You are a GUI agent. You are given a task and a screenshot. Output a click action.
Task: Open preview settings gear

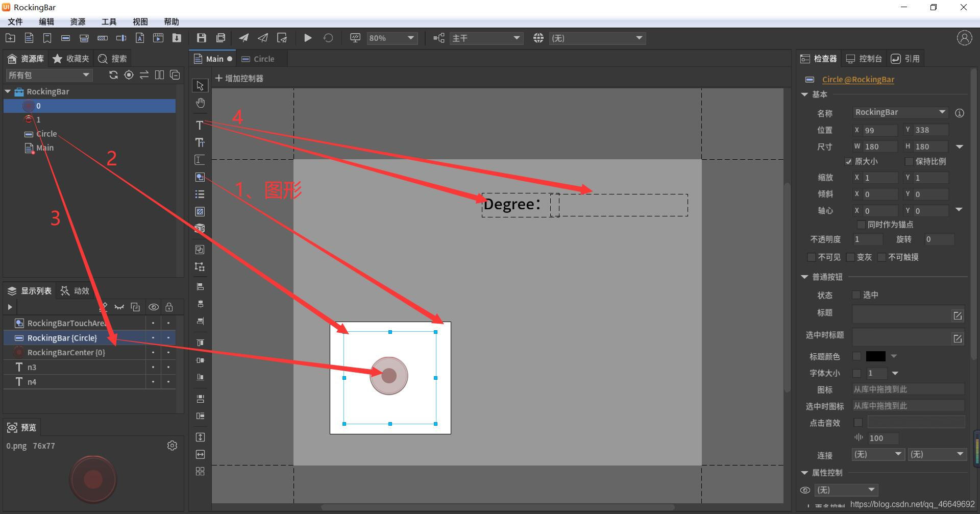172,446
